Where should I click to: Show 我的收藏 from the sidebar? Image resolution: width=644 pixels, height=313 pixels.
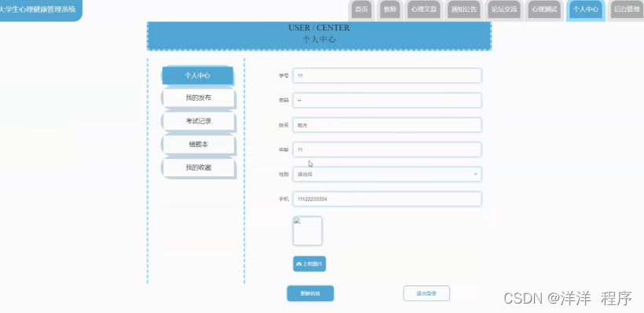click(x=199, y=168)
